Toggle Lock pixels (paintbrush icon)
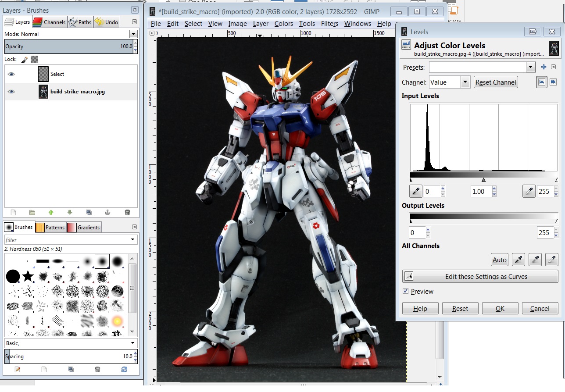The image size is (565, 392). pos(25,59)
